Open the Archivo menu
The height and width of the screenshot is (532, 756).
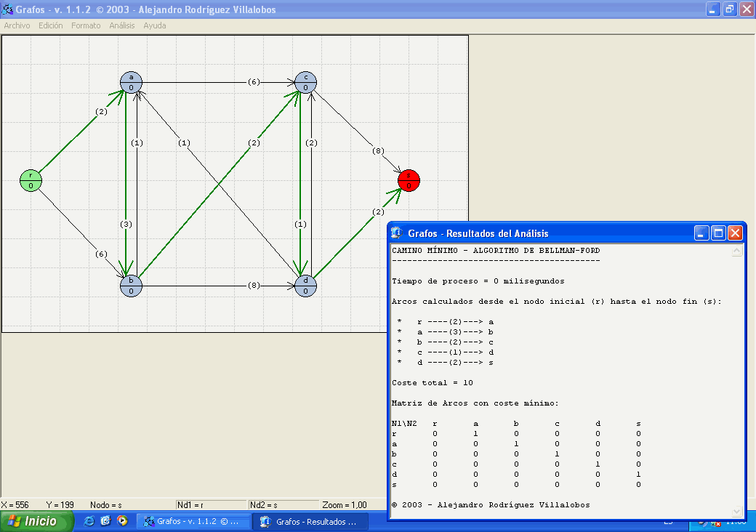[x=17, y=25]
